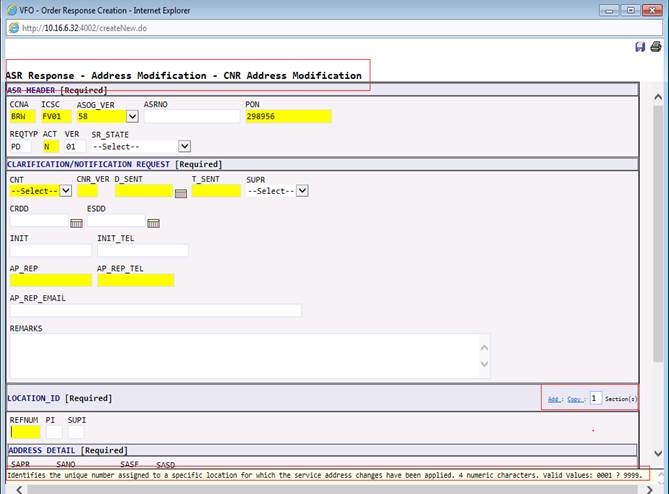Click the Add section link
The width and height of the screenshot is (669, 494).
click(x=554, y=399)
